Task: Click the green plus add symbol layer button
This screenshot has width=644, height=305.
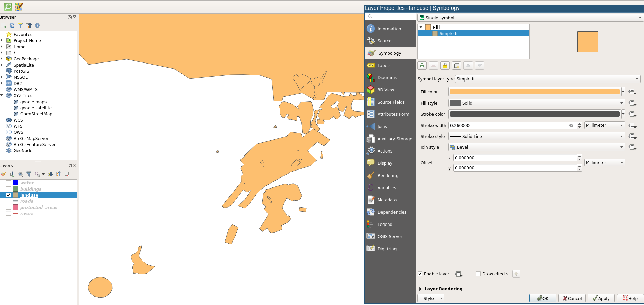Action: coord(422,66)
